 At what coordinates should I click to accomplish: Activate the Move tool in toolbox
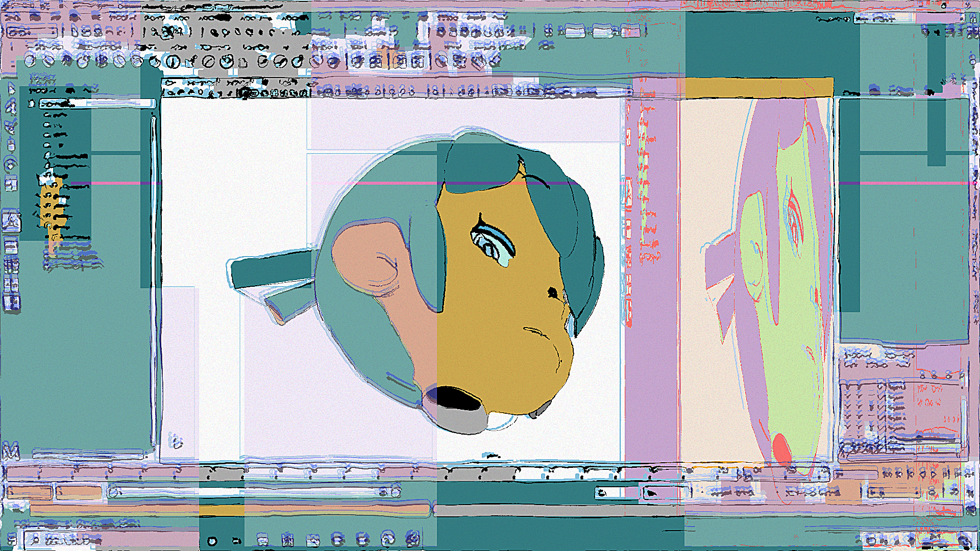11,145
